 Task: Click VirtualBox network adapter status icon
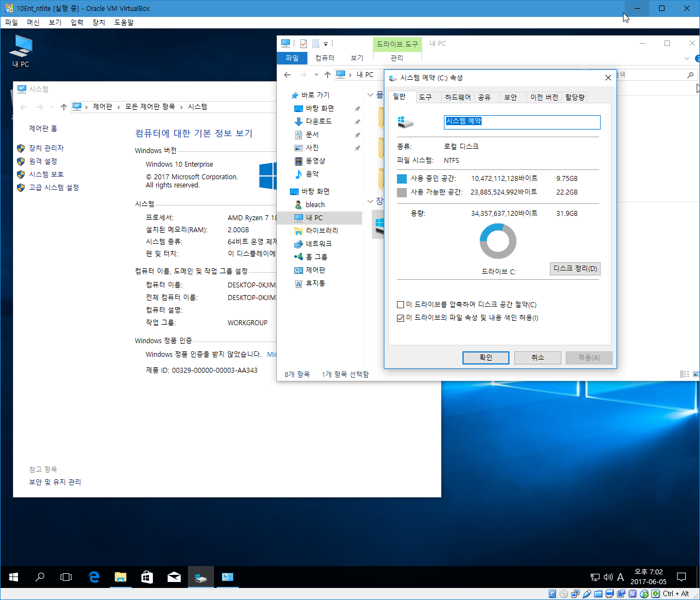tap(575, 594)
